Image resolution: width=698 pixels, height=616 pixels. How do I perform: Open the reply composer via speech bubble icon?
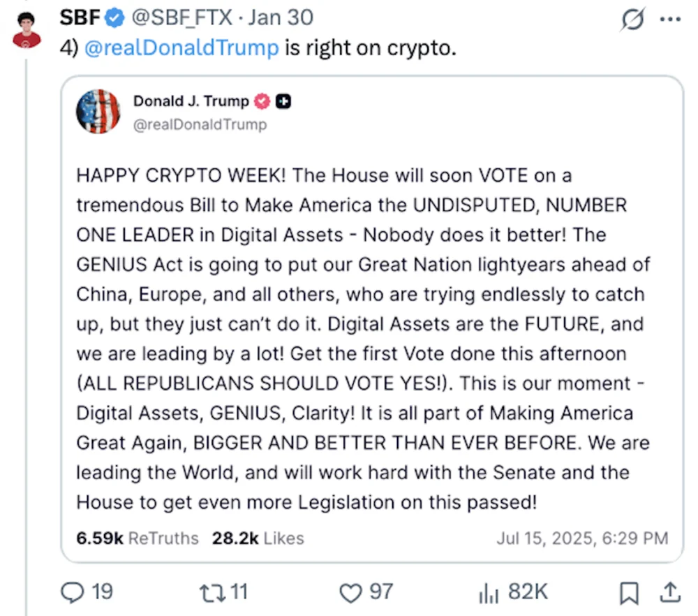click(x=73, y=592)
